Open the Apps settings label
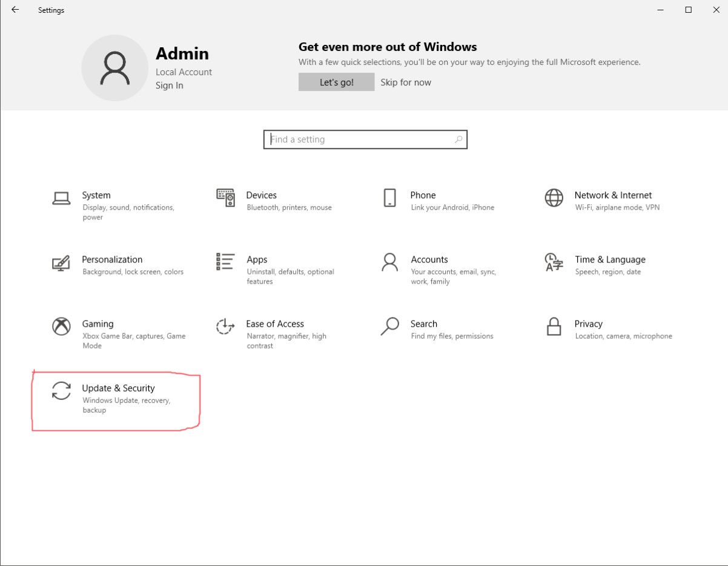 click(257, 259)
